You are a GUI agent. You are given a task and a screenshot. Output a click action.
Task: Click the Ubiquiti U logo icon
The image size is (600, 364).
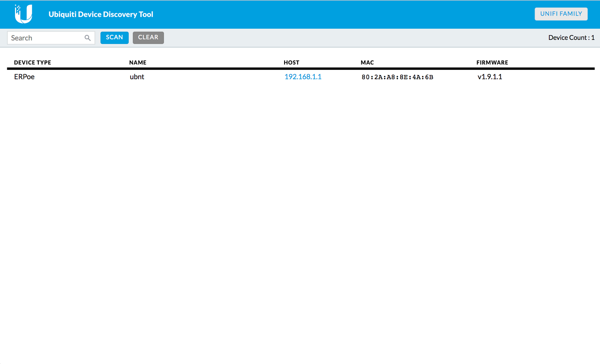point(24,14)
